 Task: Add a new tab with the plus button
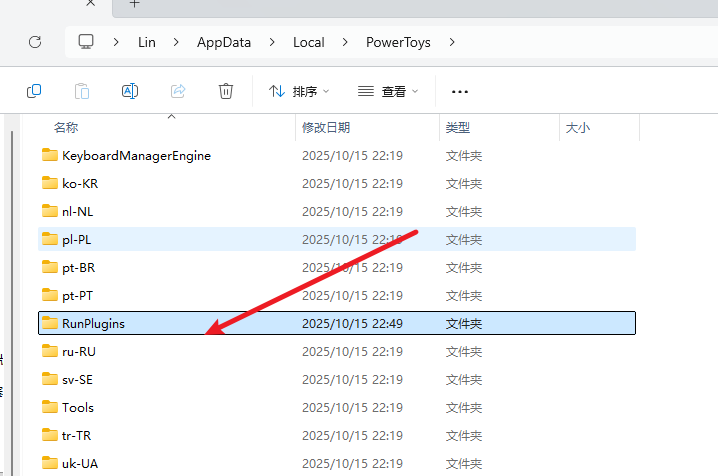coord(135,4)
